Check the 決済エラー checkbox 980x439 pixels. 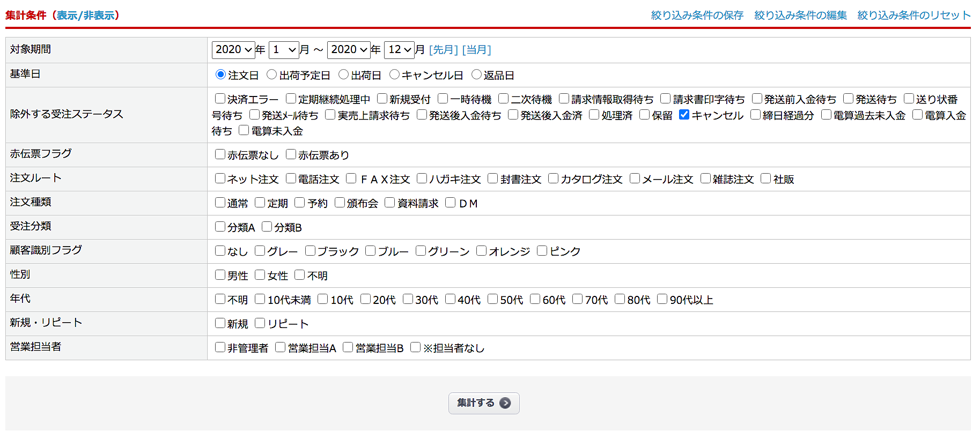coord(220,99)
